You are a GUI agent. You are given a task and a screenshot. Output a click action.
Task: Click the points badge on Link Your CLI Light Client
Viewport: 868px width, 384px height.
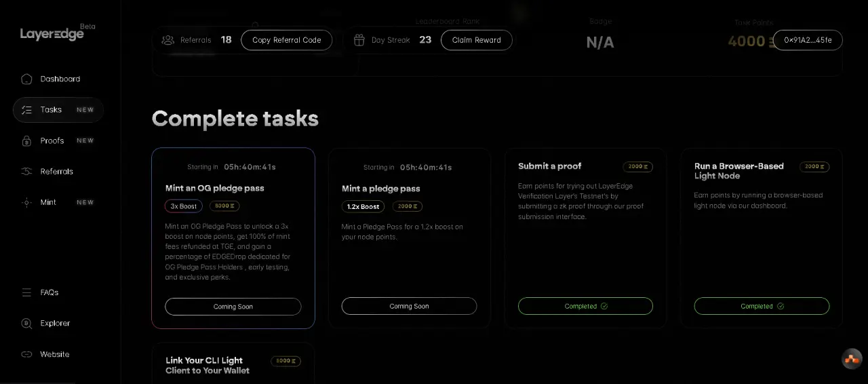tap(285, 361)
